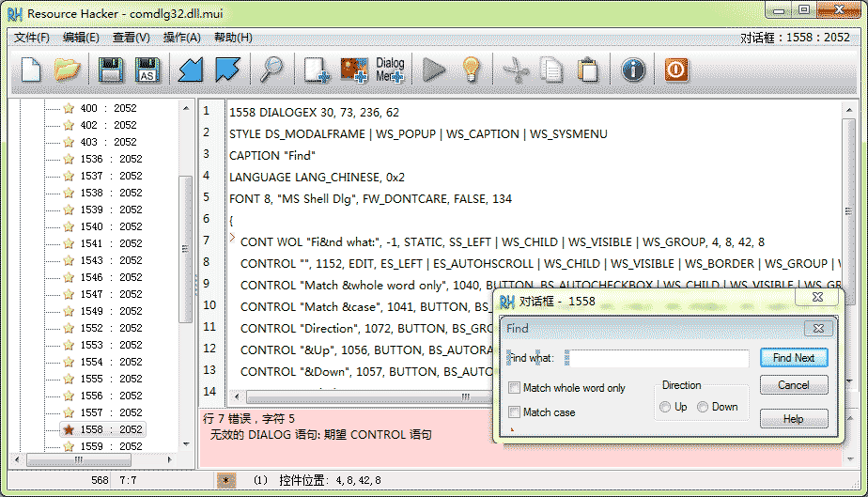Click the Dialog Menu editor toolbar icon
Screen dimensions: 868x497
(x=390, y=70)
